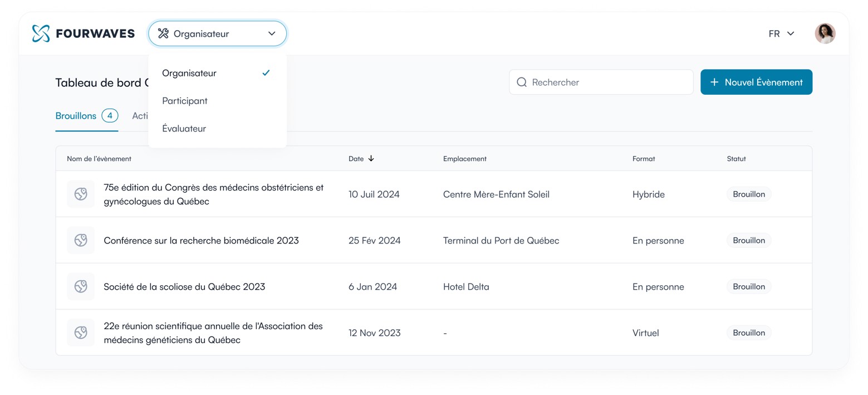Click the magnifier icon in search field

pos(522,82)
